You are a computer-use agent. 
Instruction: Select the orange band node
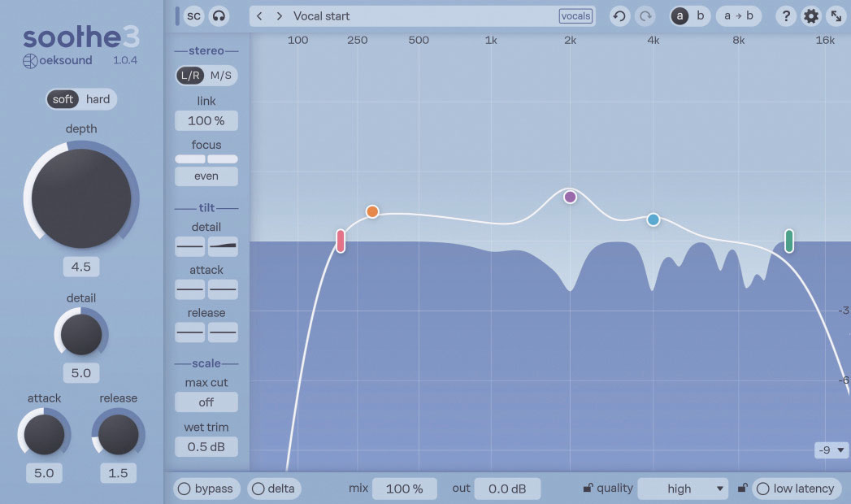click(x=371, y=211)
